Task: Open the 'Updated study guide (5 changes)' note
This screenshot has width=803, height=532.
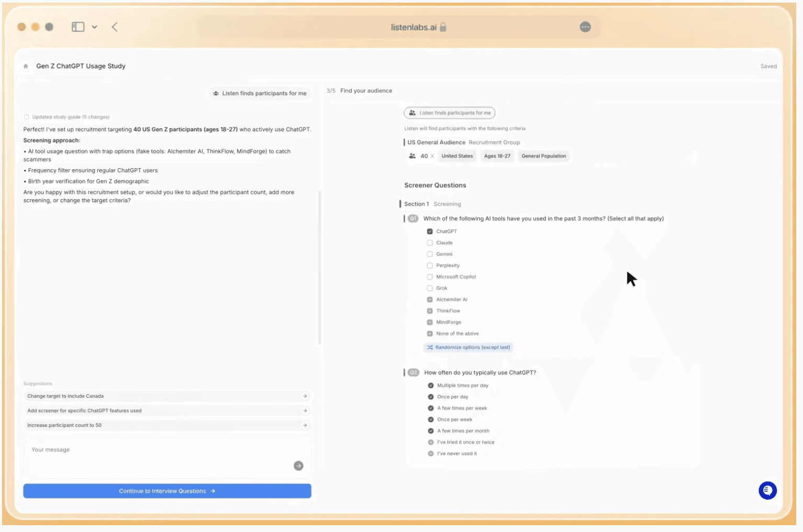Action: pyautogui.click(x=67, y=117)
